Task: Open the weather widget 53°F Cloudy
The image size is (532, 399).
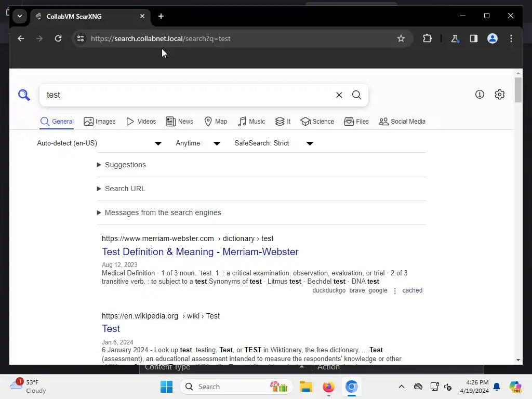Action: coord(28,387)
